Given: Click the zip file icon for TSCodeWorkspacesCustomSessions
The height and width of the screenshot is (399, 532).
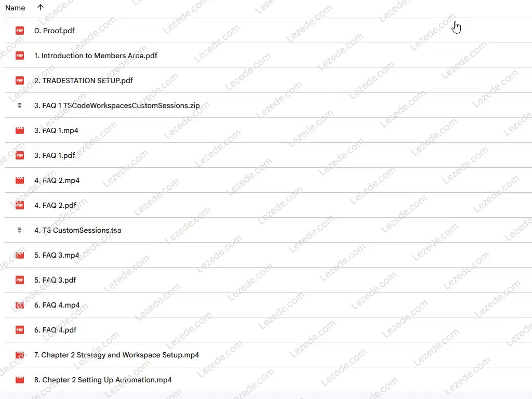Looking at the screenshot, I should coord(20,105).
